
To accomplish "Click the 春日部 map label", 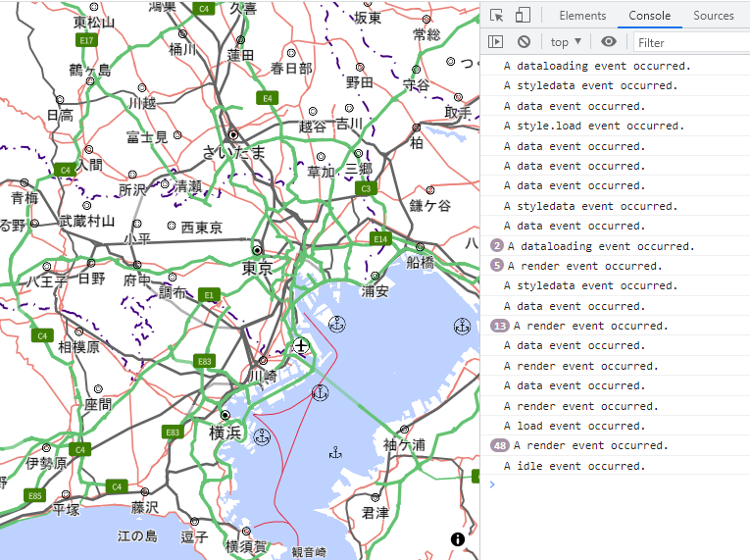I will (291, 69).
